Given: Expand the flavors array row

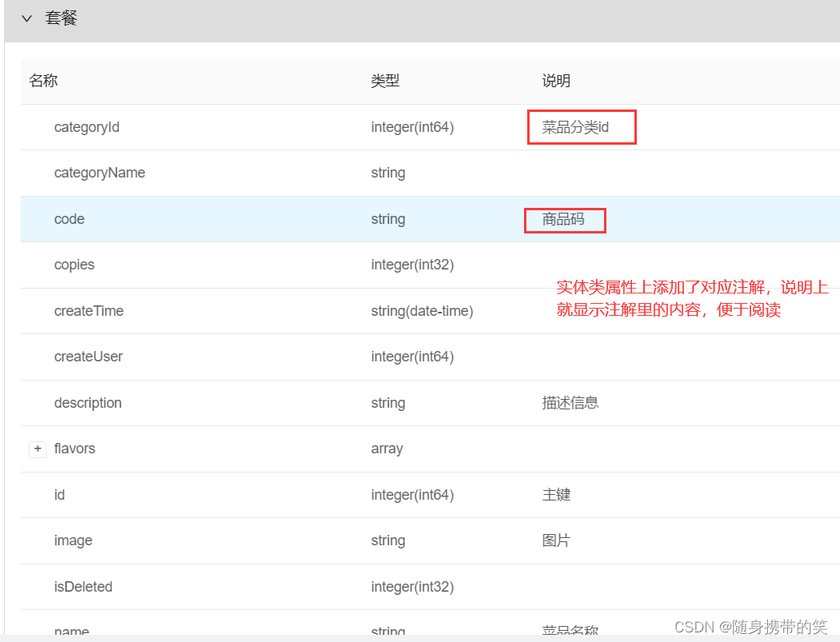Looking at the screenshot, I should pos(38,449).
